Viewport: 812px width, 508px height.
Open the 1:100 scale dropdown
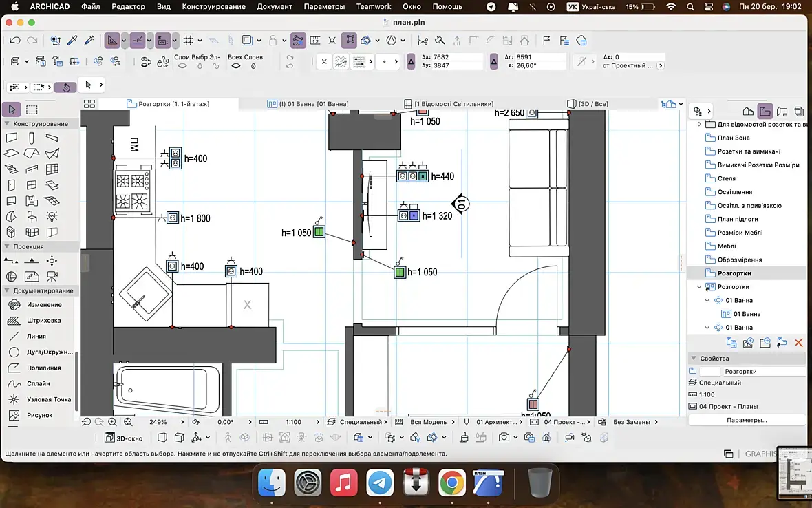[x=293, y=422]
